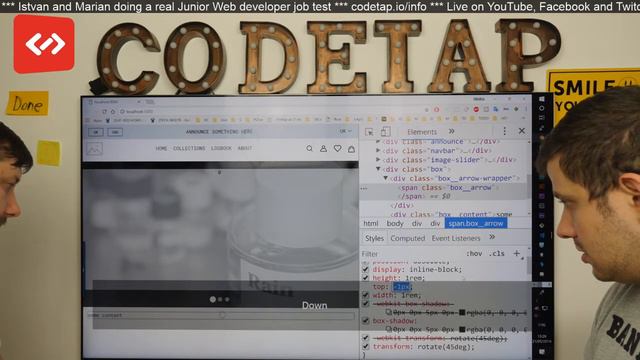Open the Elements tab in DevTools
This screenshot has height=360, width=640.
pyautogui.click(x=422, y=132)
